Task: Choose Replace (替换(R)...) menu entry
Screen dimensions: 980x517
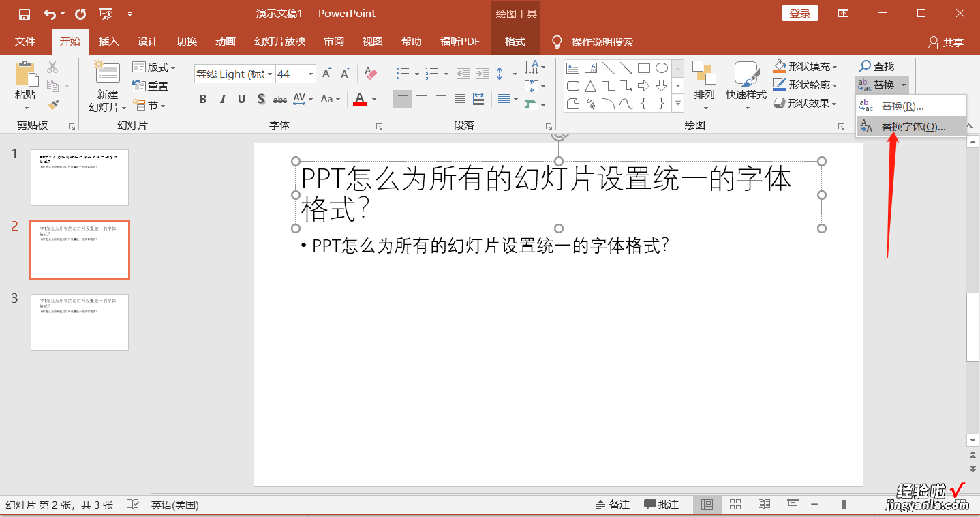Action: pyautogui.click(x=911, y=106)
